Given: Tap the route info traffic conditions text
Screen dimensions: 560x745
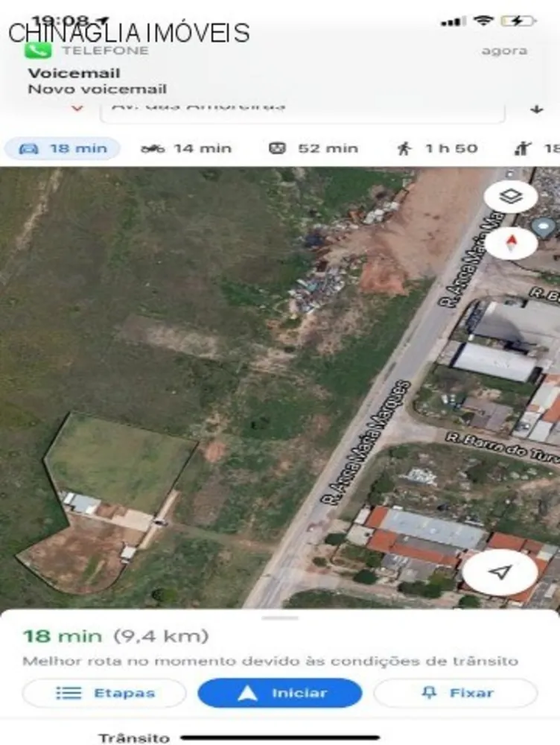Looking at the screenshot, I should [270, 661].
